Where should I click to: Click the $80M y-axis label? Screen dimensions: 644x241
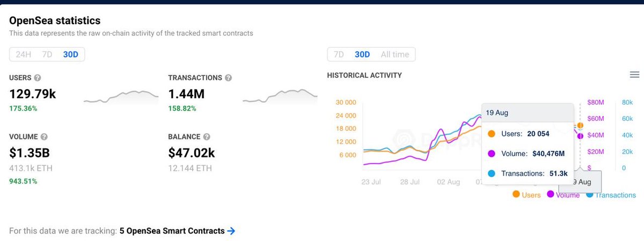tap(596, 103)
